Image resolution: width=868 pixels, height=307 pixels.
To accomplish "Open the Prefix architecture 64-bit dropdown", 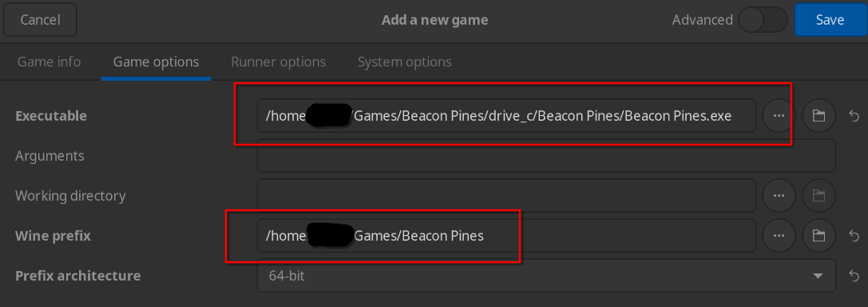I will 546,275.
